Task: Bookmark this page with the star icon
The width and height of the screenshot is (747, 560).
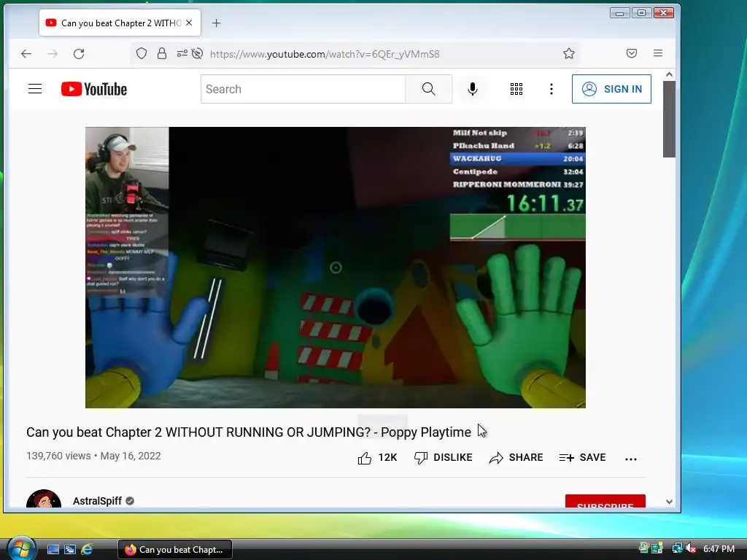Action: (x=569, y=53)
